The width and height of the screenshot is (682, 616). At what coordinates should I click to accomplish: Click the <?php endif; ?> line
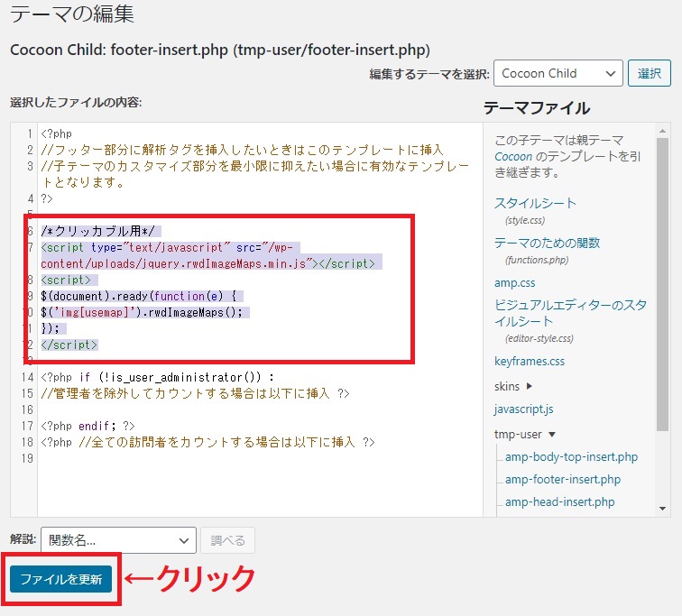coord(88,426)
